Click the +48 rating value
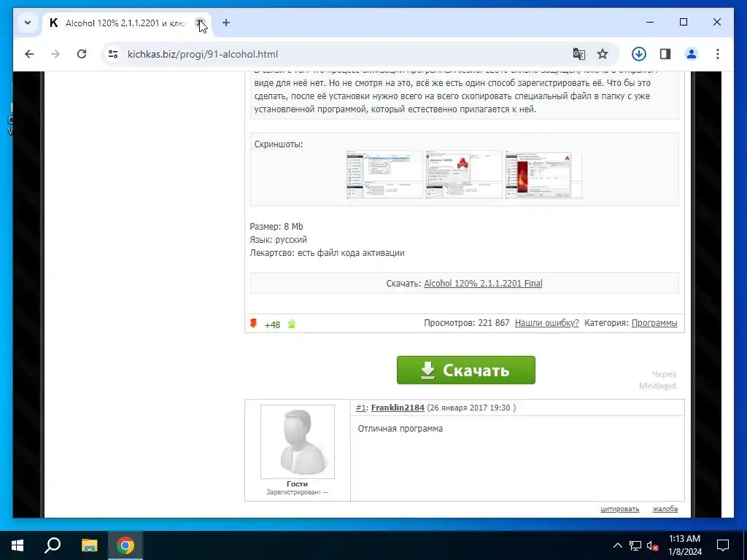The image size is (747, 560). click(x=272, y=324)
